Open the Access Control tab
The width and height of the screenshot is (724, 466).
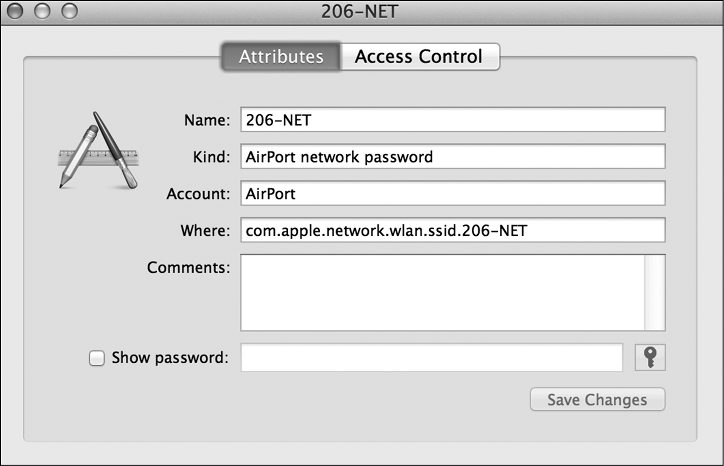click(419, 57)
